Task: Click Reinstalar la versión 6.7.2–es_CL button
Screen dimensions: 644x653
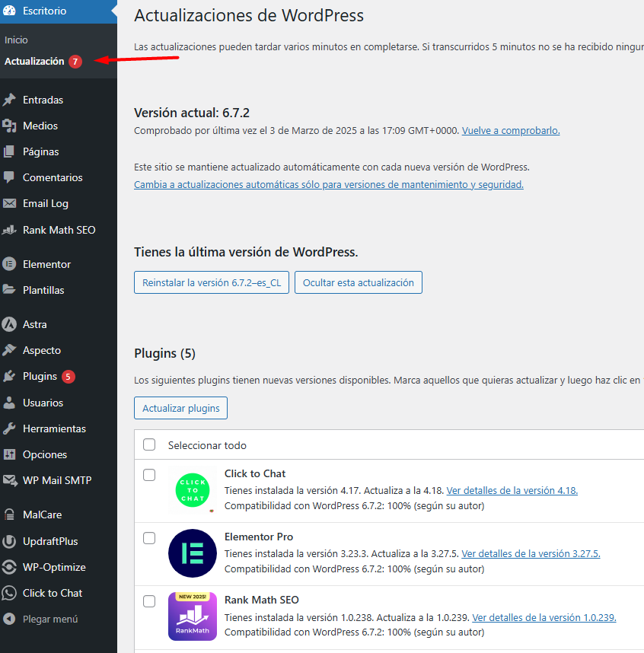Action: coord(212,282)
